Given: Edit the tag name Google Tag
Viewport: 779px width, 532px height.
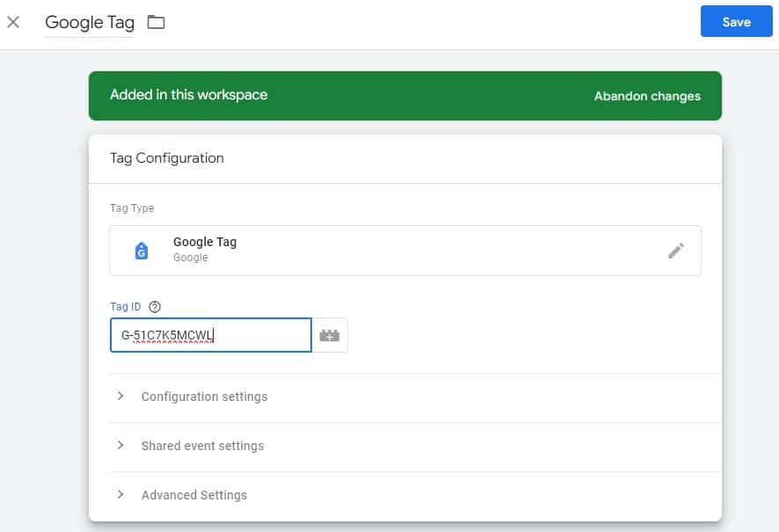Looking at the screenshot, I should click(90, 22).
